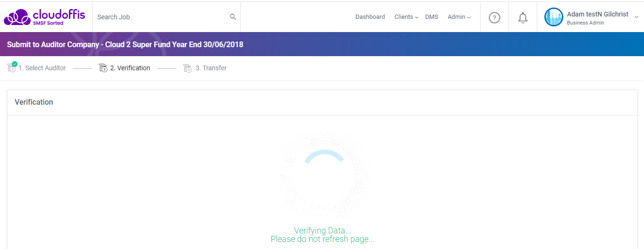Open the DMS menu item
The image size is (644, 249).
pos(432,17)
